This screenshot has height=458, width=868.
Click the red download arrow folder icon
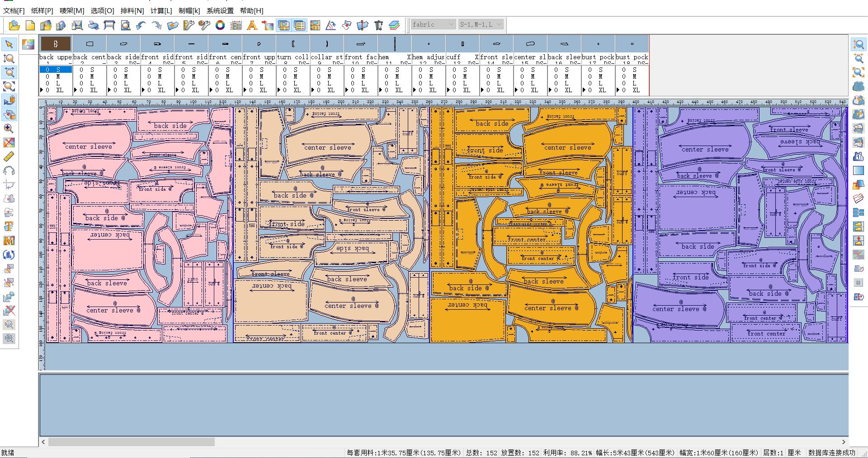click(859, 241)
